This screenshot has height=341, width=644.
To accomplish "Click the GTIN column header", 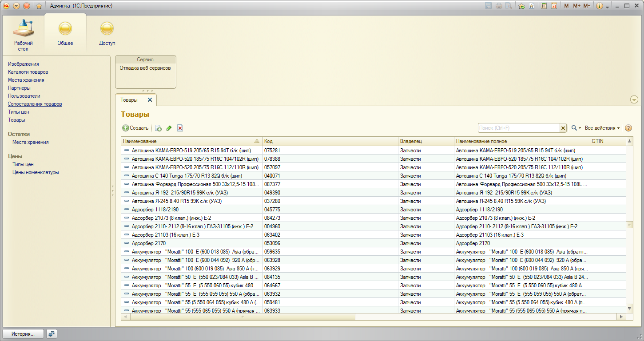I will tap(608, 141).
